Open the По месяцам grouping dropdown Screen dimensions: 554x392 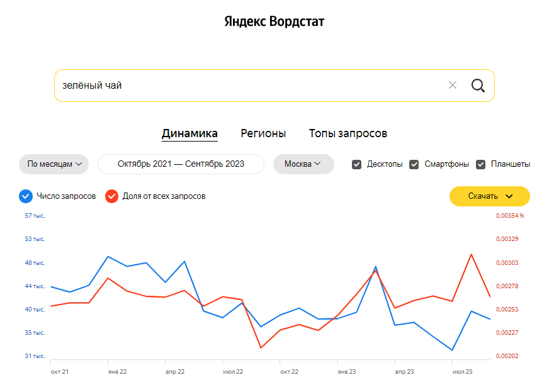(54, 164)
